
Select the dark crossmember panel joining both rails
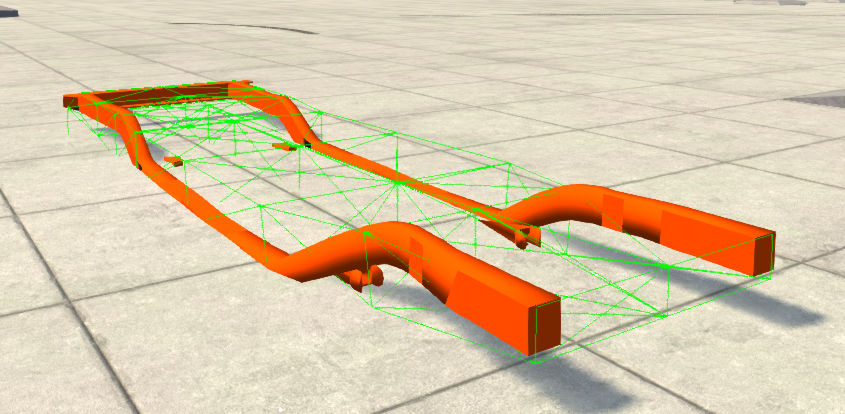point(162,95)
